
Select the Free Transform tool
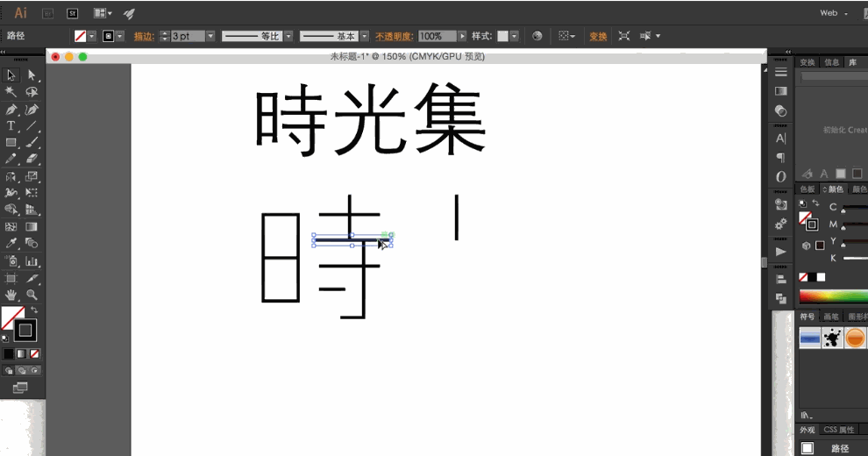[32, 193]
